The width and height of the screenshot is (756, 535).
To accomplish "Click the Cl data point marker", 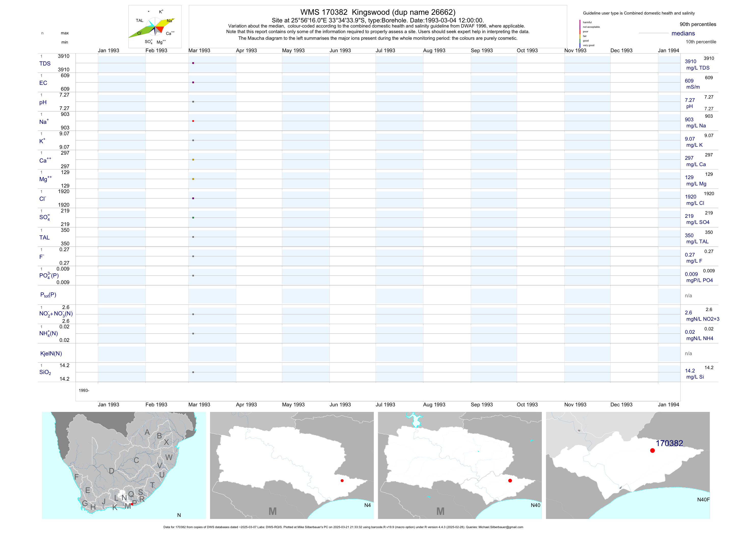I will (x=193, y=198).
